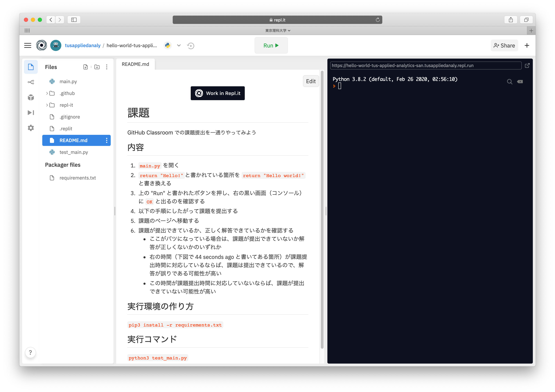Screen dimensions: 555x392
Task: Click the console prompt area
Action: click(339, 86)
